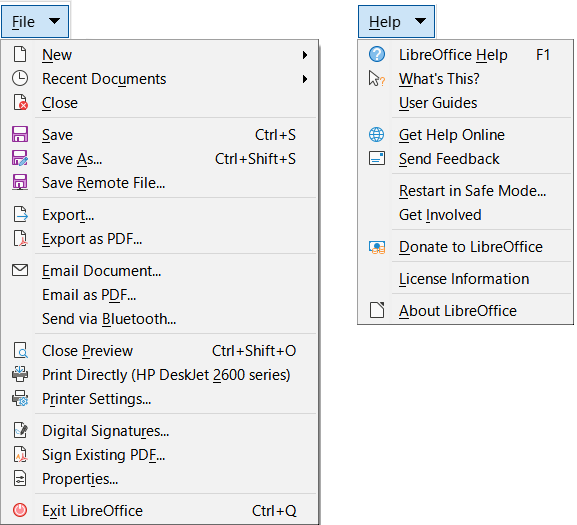
Task: Select Donate to LibreOffice entry
Action: coord(465,246)
